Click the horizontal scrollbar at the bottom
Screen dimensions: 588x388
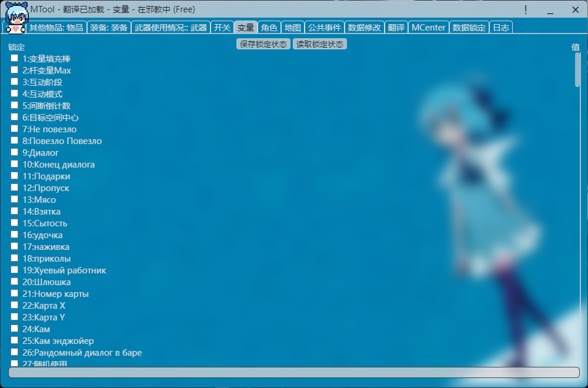click(x=294, y=371)
